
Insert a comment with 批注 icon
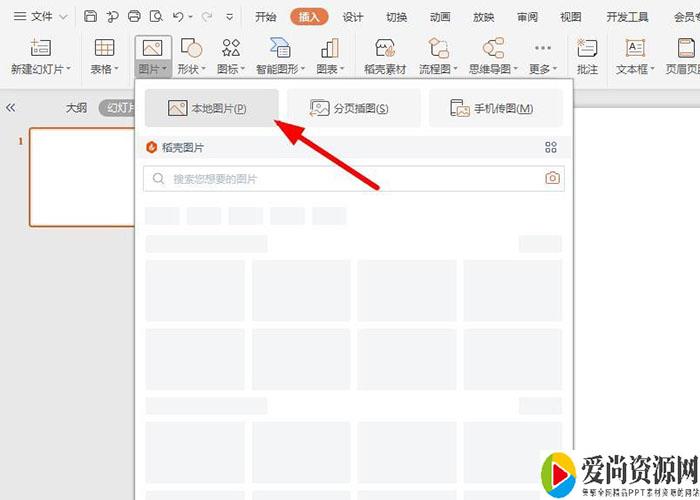pyautogui.click(x=587, y=48)
